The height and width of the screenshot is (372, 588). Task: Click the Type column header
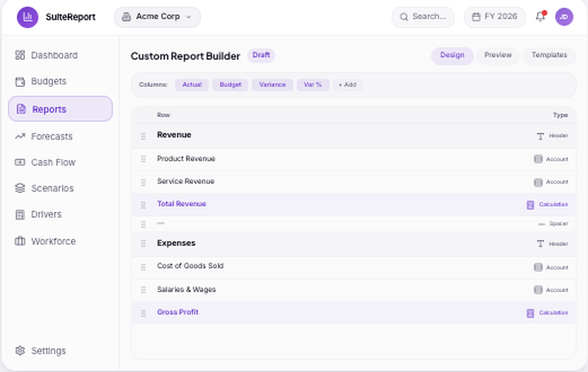[560, 115]
